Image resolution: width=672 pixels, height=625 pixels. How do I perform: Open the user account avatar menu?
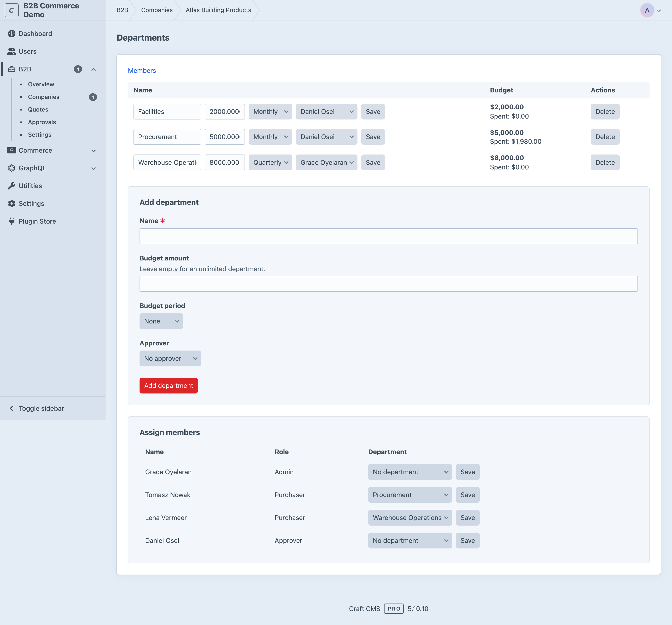[650, 10]
